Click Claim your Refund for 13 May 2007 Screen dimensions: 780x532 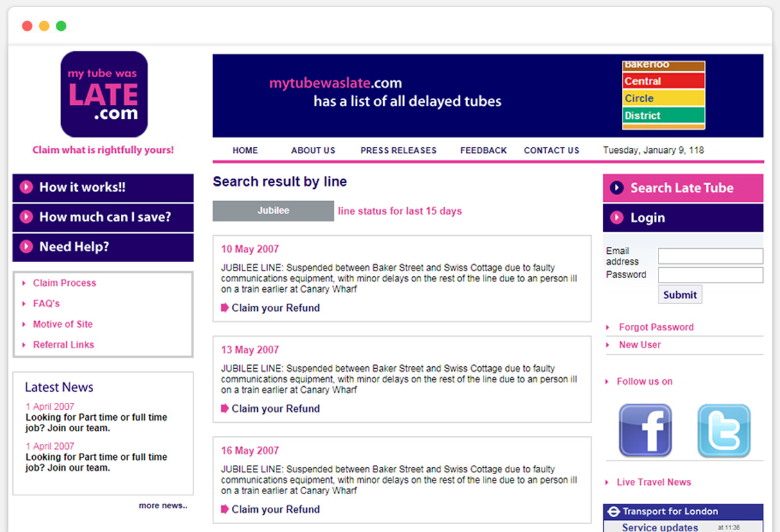pos(275,409)
